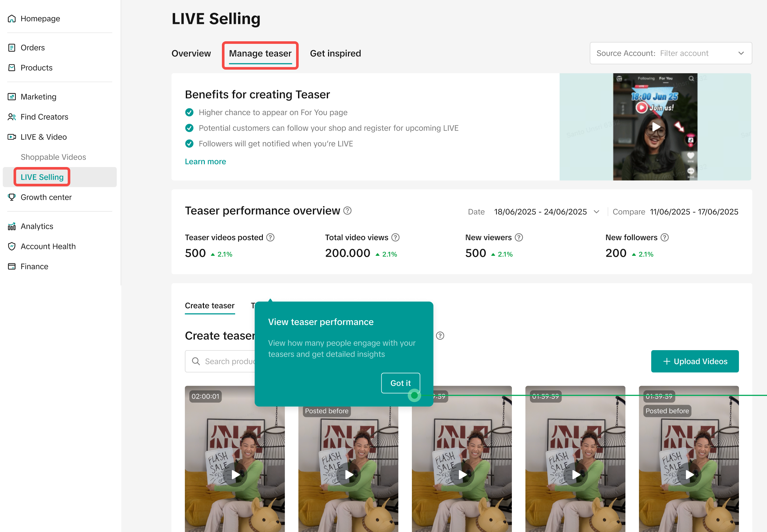
Task: Switch to the Overview tab
Action: (x=191, y=53)
